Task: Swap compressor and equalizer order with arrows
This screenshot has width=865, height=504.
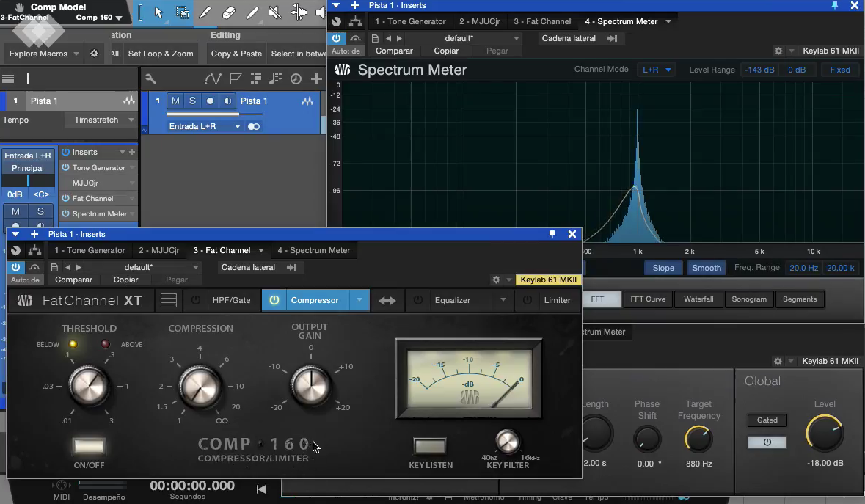Action: (x=387, y=301)
